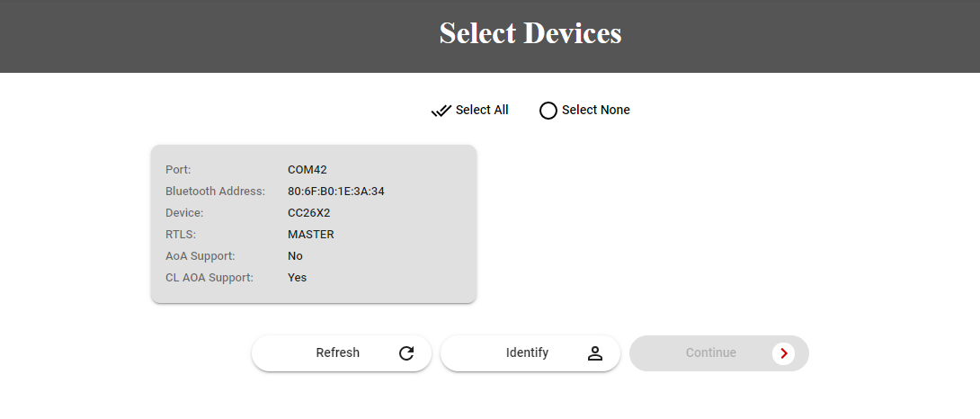This screenshot has height=419, width=980.
Task: Click the Bluetooth Address field label
Action: (215, 191)
